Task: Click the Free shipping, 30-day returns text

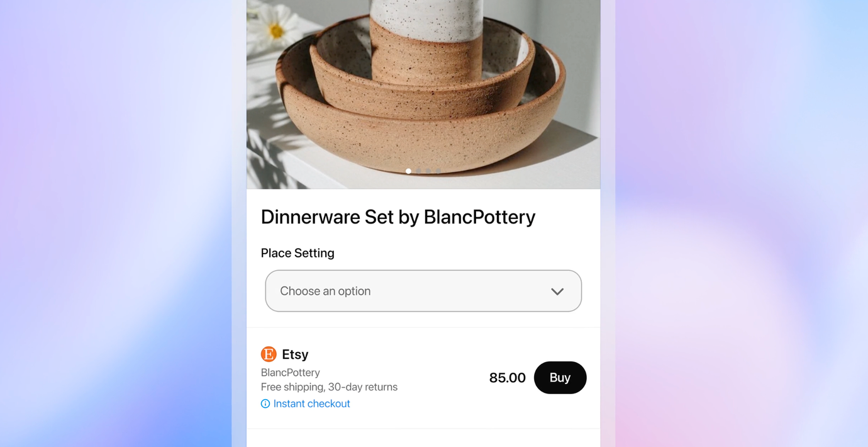Action: point(329,387)
